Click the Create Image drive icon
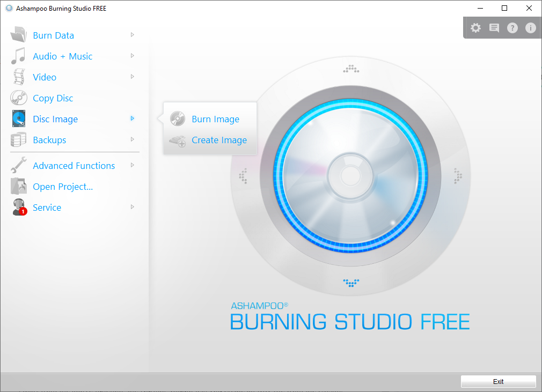Viewport: 542px width, 392px height. tap(178, 140)
